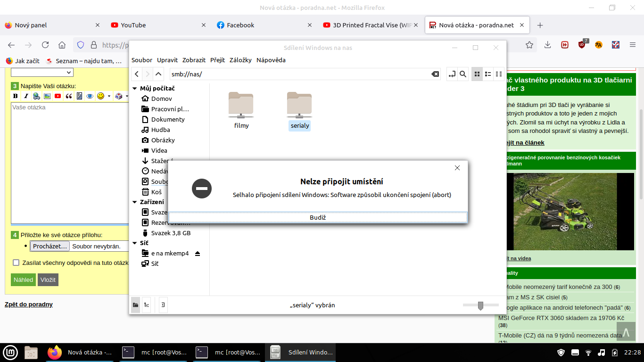Viewport: 644px width, 362px height.
Task: Open Firefox downloads panel
Action: click(x=548, y=45)
